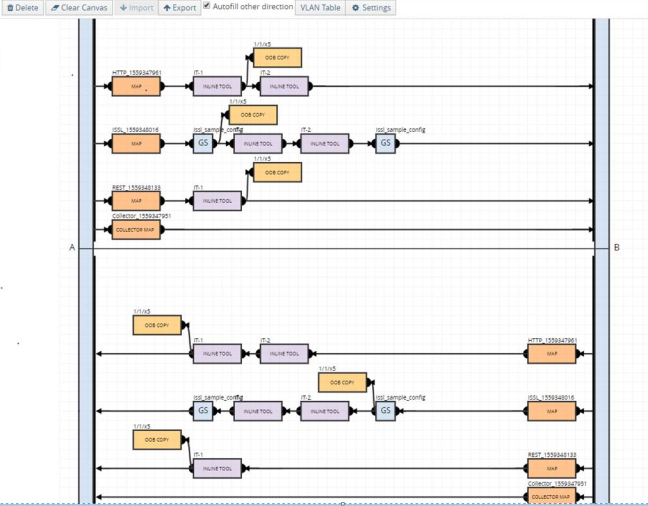648x506 pixels.
Task: Toggle the Autofill other direction checkbox
Action: (x=207, y=6)
